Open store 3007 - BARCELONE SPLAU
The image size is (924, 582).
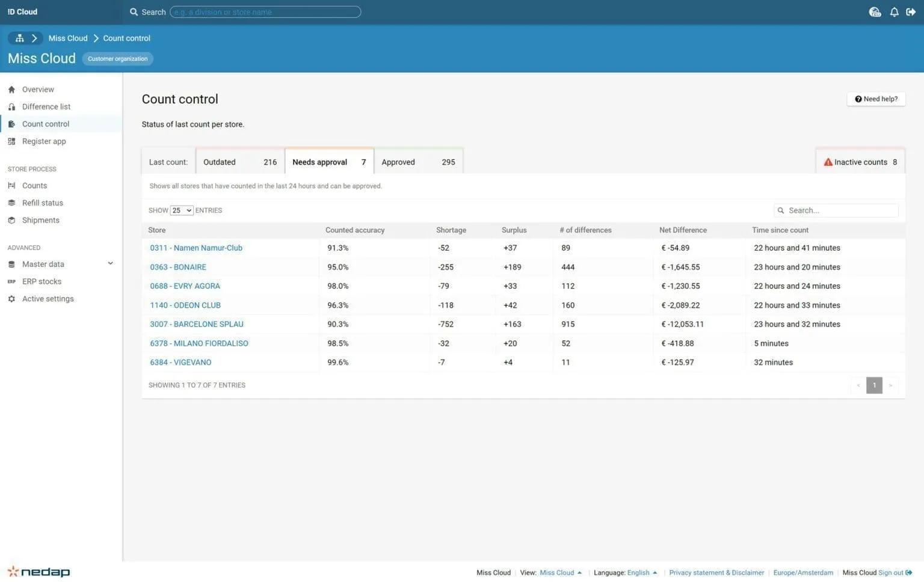(197, 324)
